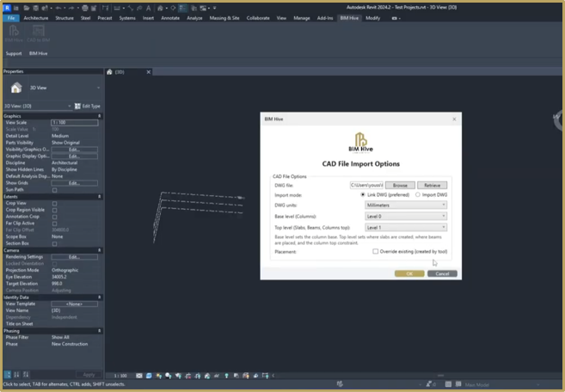565x392 pixels.
Task: Click the Detail Level icon in view control bar
Action: pyautogui.click(x=139, y=376)
